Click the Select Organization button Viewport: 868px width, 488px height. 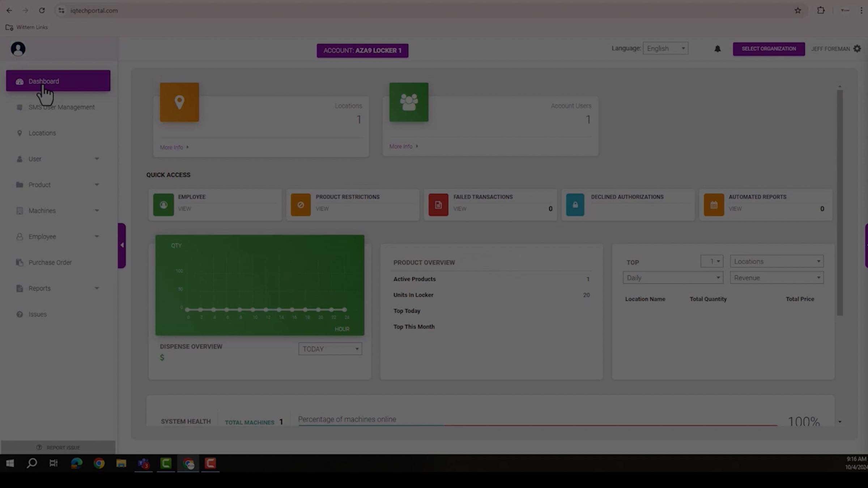[x=769, y=49]
